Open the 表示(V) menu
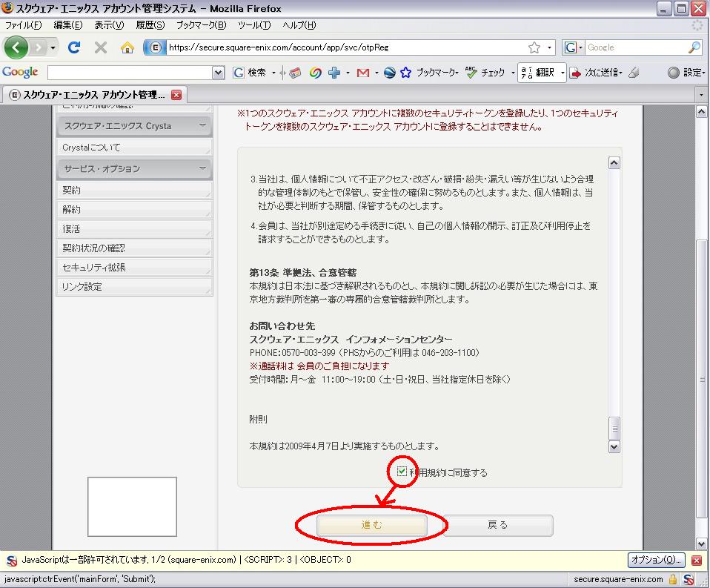The width and height of the screenshot is (710, 588). 109,25
